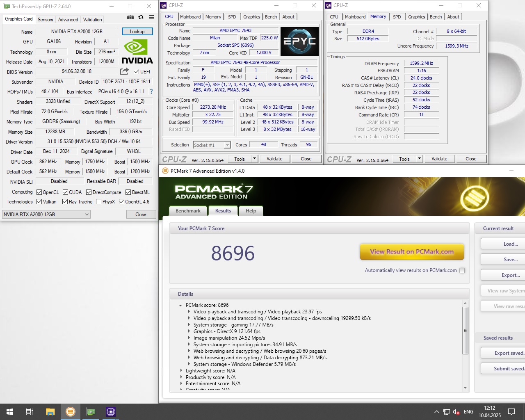Click the PCMark 7 title bar icon
Screen dimensions: 525x420
[x=165, y=171]
